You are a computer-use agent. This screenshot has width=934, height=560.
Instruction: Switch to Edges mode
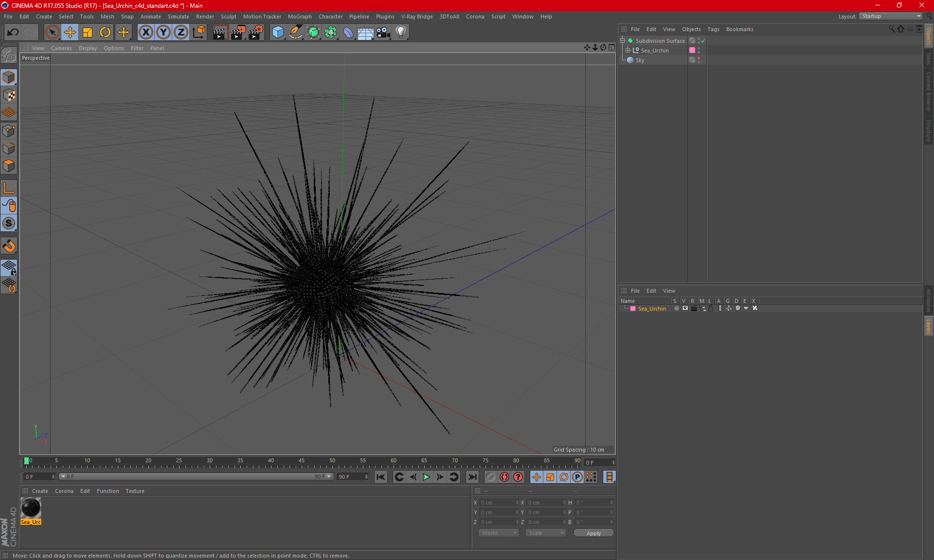(x=9, y=148)
